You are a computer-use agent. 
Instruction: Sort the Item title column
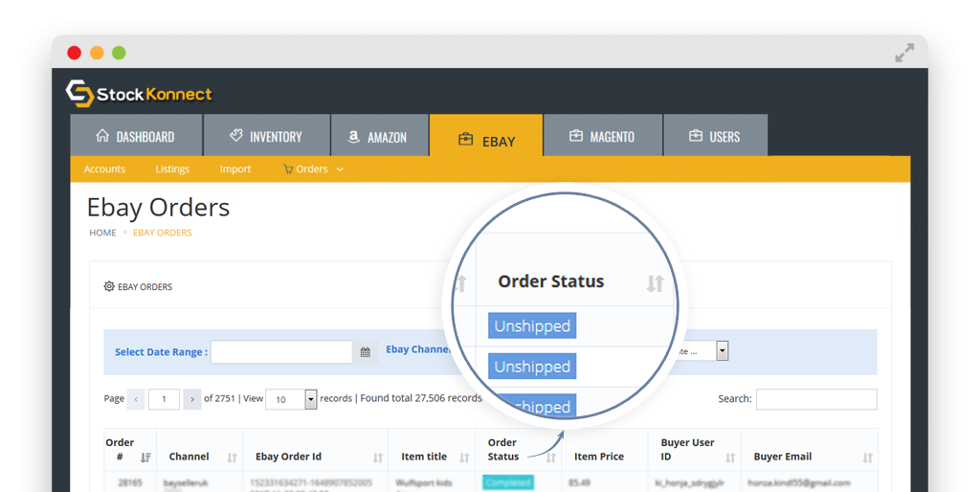point(464,458)
